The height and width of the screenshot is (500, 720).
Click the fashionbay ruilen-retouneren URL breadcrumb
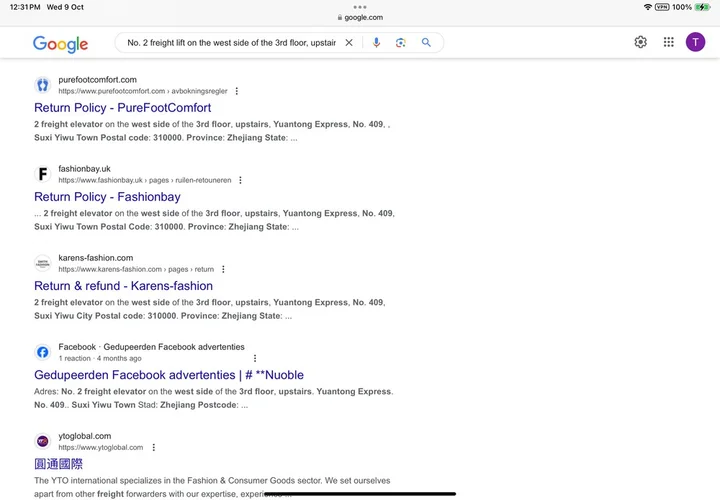click(x=145, y=180)
